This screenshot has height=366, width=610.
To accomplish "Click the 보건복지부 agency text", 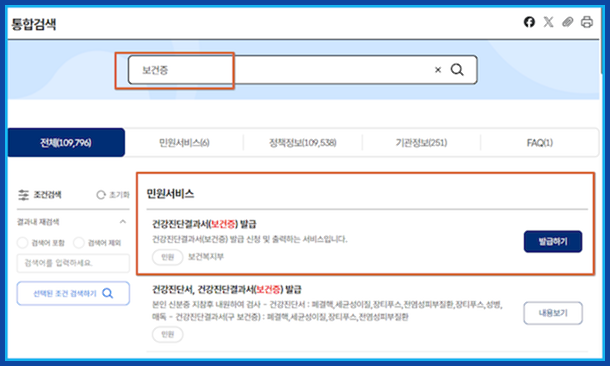I will [x=206, y=257].
